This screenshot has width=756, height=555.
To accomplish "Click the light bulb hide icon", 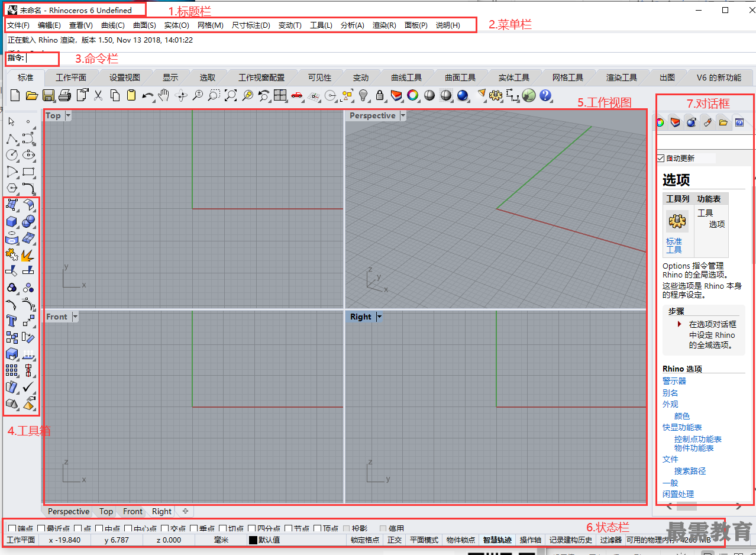I will click(364, 95).
